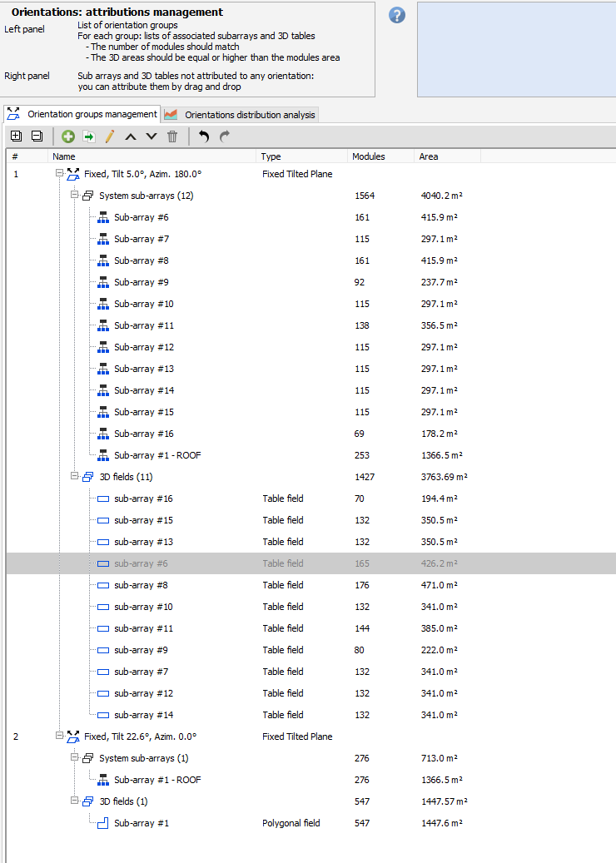Collapse the 3D fields (11) node
The height and width of the screenshot is (863, 616).
[x=74, y=477]
